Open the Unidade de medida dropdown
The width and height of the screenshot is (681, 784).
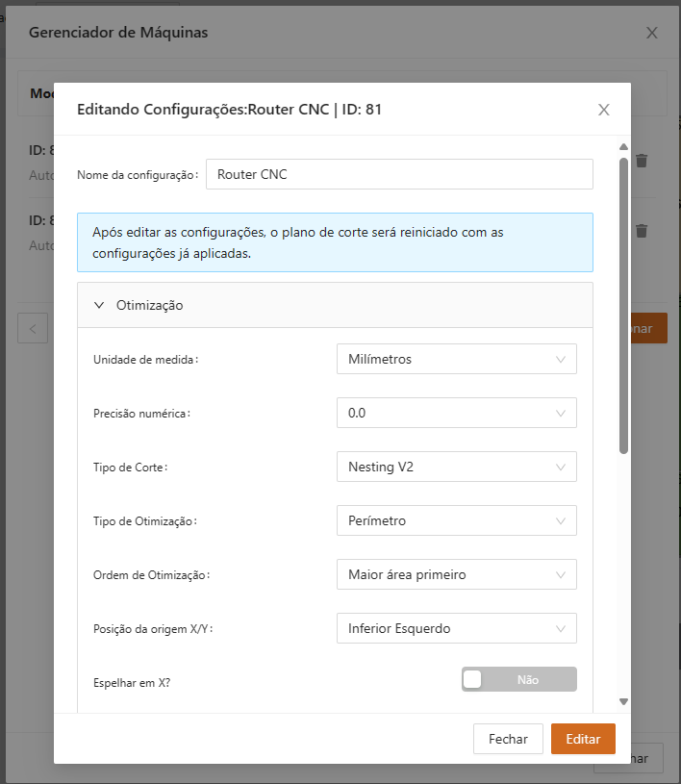[x=456, y=359]
